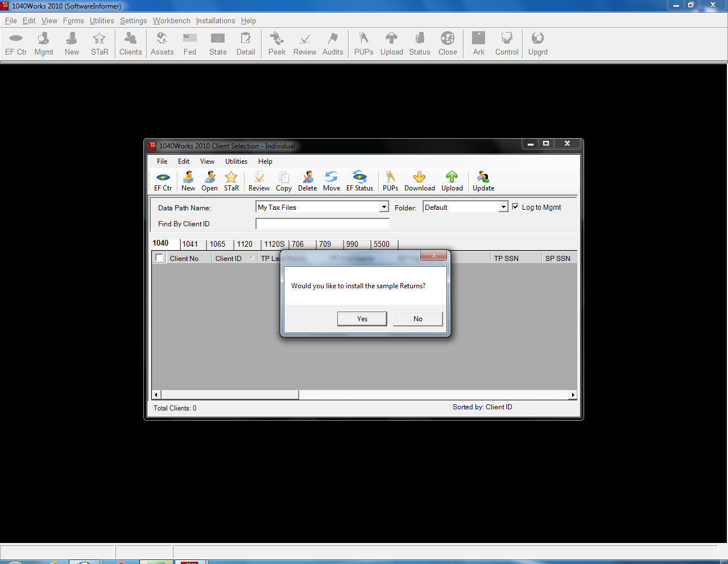Click PUPs icon in Client Selection toolbar
Image resolution: width=728 pixels, height=564 pixels.
coord(390,181)
